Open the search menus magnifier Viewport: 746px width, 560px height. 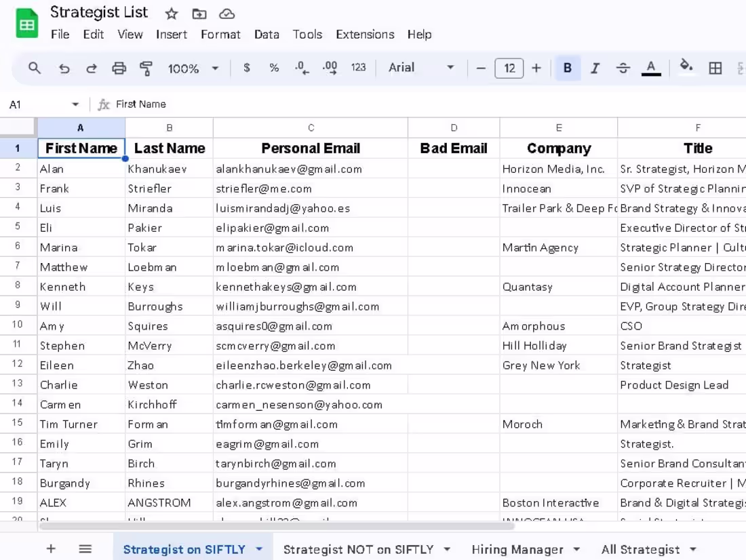[35, 68]
